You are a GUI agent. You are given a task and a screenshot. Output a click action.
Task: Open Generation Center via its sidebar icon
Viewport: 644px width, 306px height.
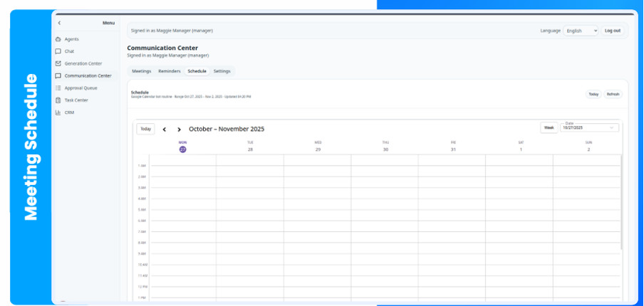(x=58, y=63)
